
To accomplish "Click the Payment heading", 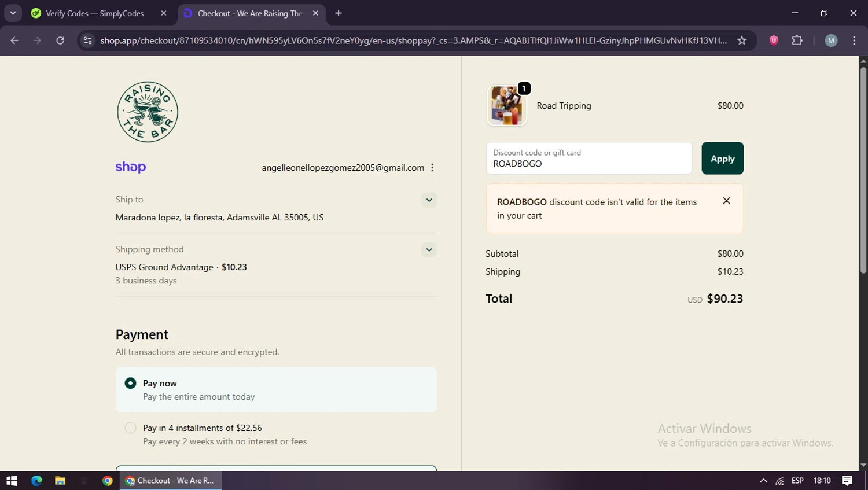I will click(x=142, y=335).
